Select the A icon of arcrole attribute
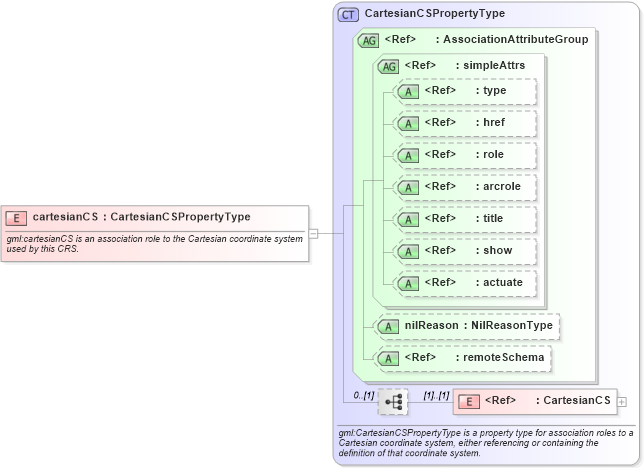Viewport: 644px width, 468px height. 408,188
